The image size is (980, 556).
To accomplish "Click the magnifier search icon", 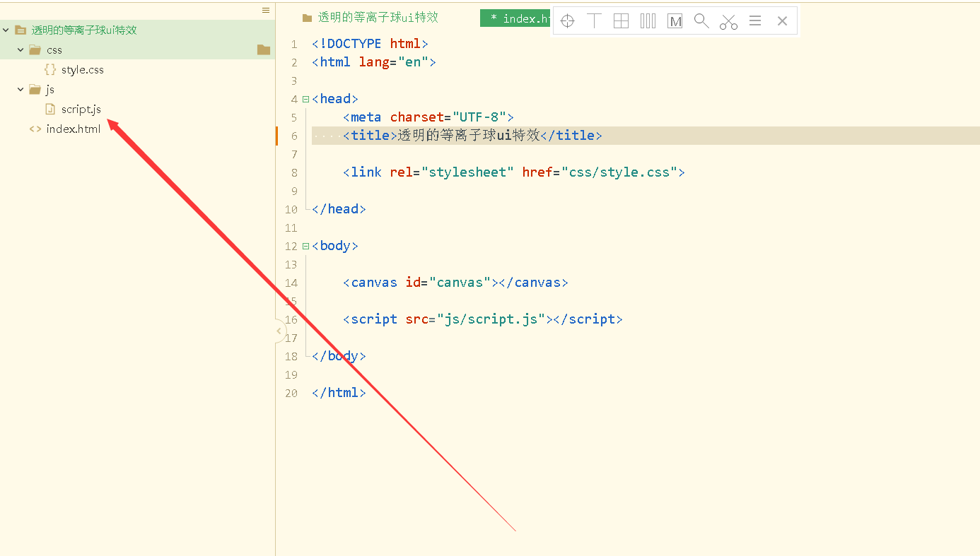I will tap(701, 20).
